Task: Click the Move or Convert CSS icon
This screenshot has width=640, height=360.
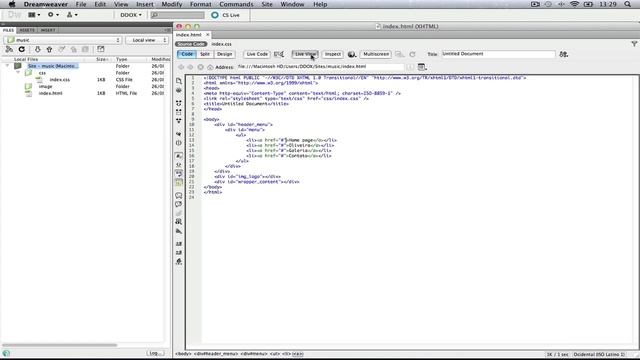Action: point(179,231)
